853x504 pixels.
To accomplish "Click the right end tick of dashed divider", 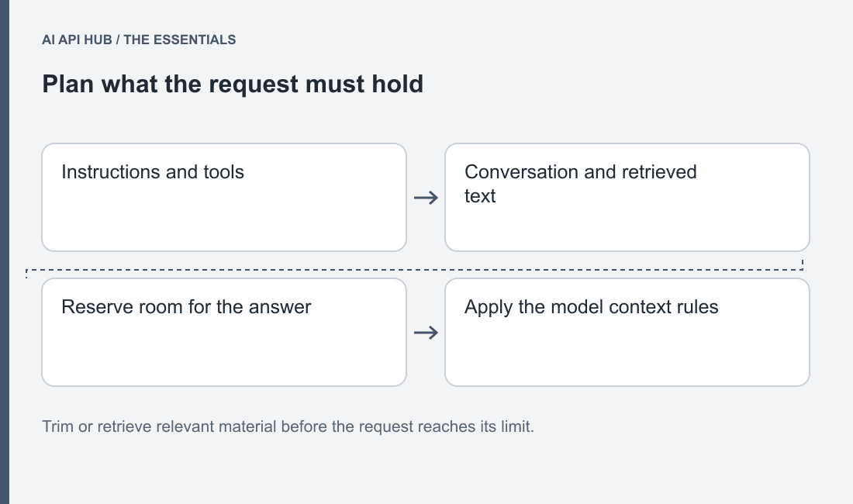I will (803, 264).
